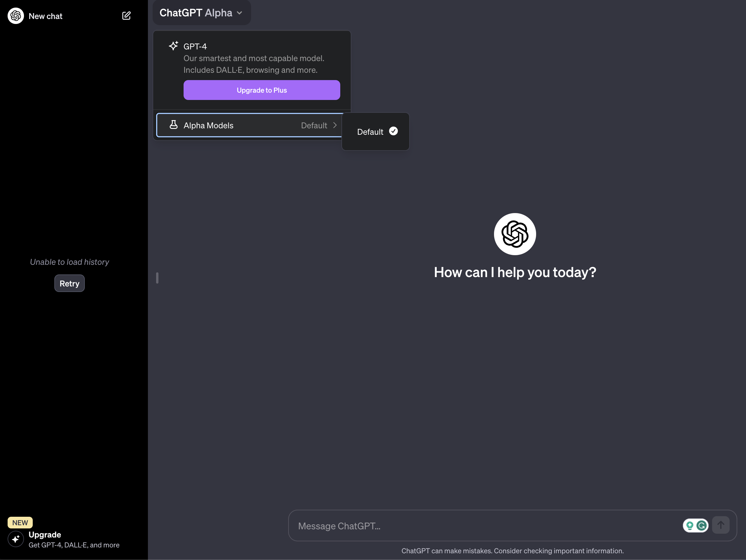
Task: Click the Alpha Models flask icon
Action: (173, 125)
